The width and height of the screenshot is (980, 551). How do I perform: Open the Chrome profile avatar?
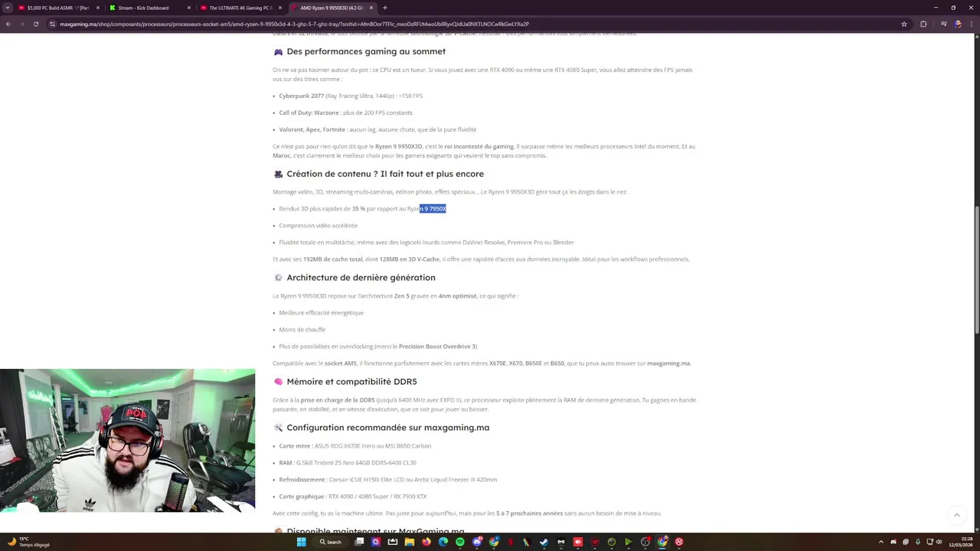(957, 24)
